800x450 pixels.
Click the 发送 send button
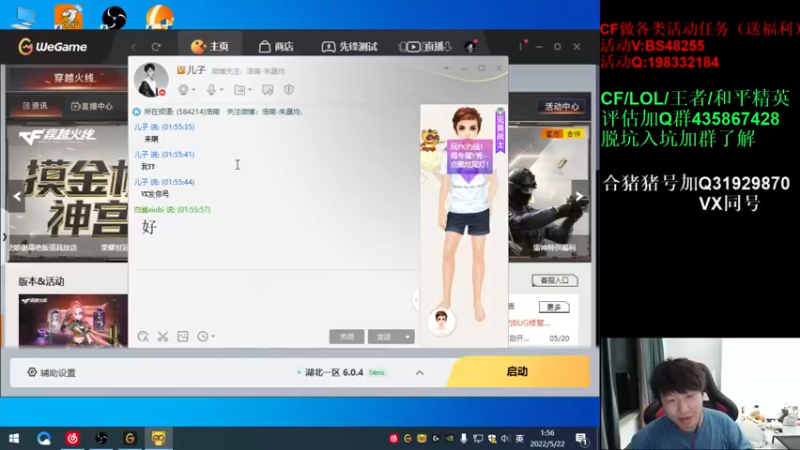tap(384, 337)
